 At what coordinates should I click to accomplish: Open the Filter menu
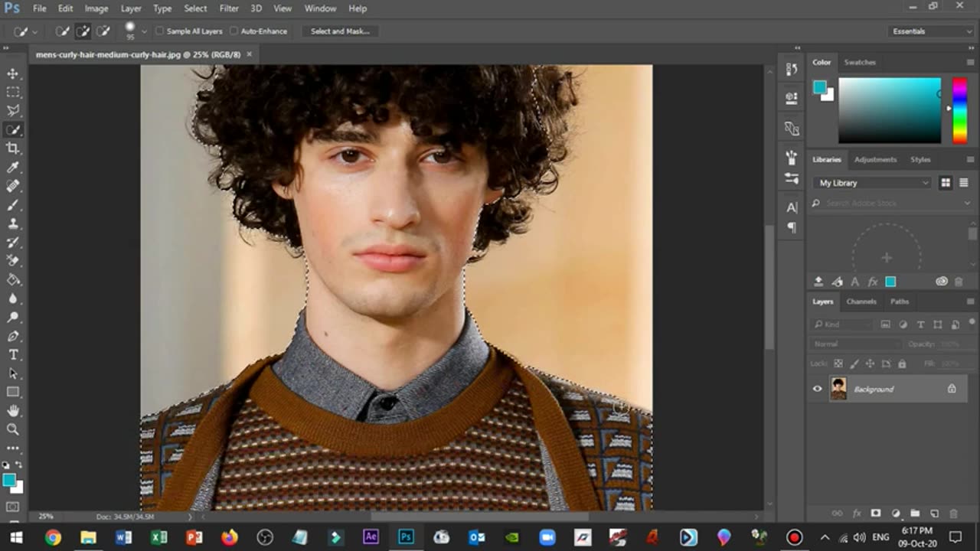(x=229, y=8)
